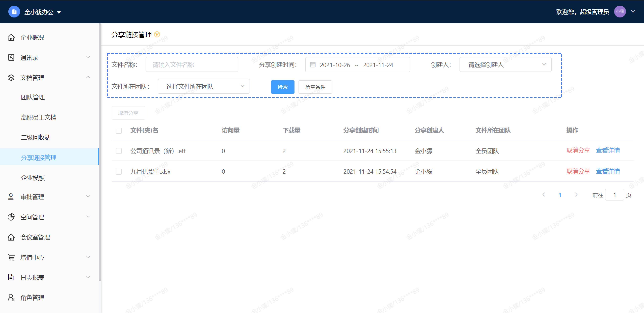Go to the previous page arrow
This screenshot has height=313, width=644.
(544, 195)
